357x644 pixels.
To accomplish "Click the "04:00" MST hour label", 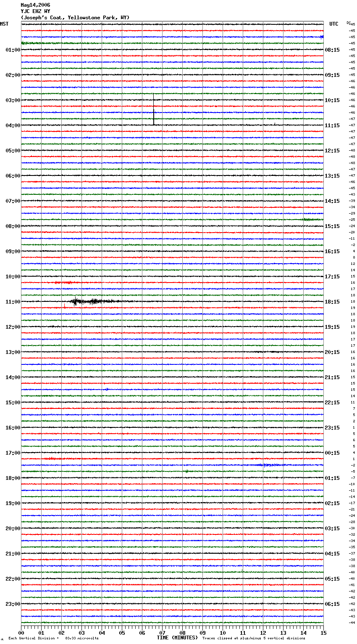I will point(13,126).
